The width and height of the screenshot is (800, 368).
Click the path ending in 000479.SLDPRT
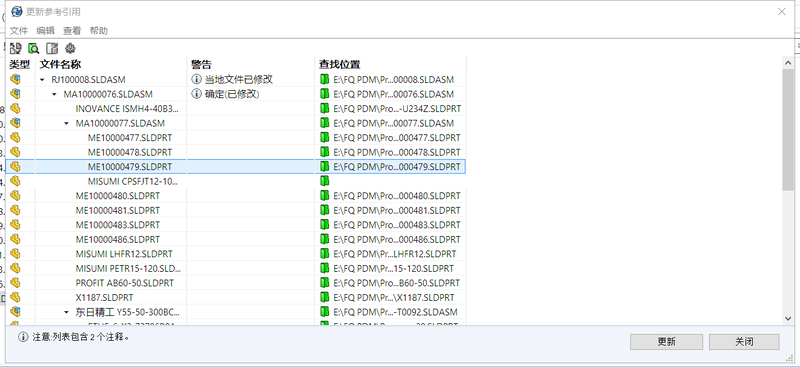(397, 167)
